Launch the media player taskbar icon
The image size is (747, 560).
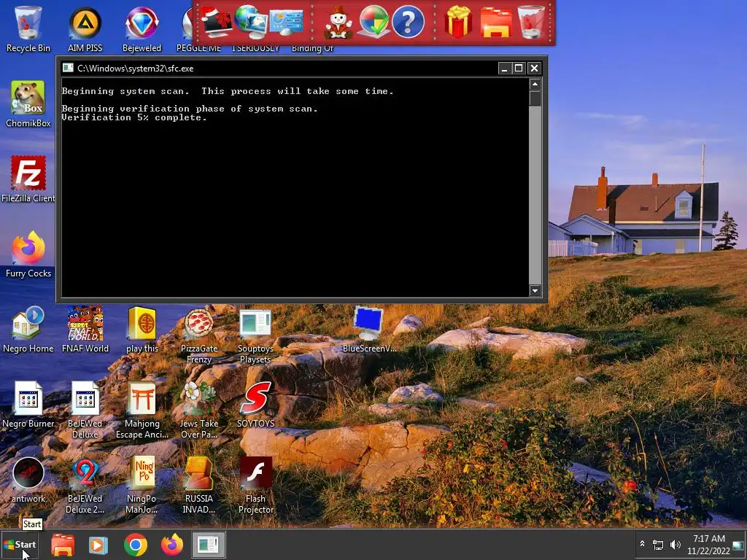(x=98, y=545)
